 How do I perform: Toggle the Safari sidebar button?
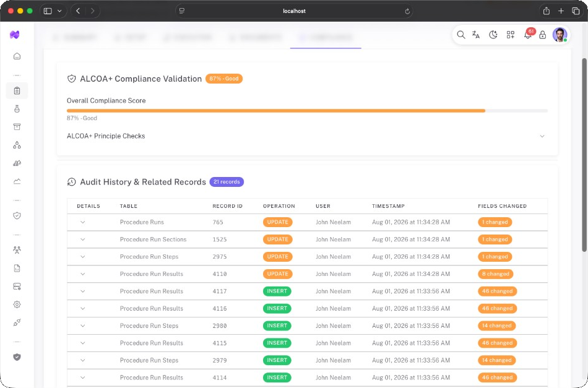[x=48, y=11]
